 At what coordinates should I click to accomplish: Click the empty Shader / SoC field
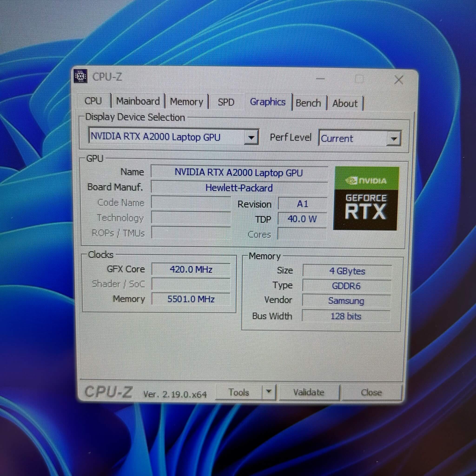(x=191, y=284)
